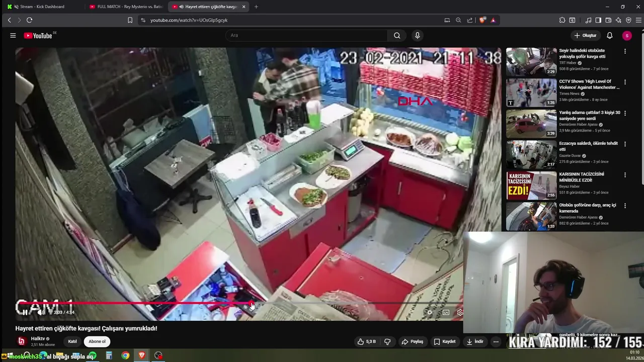Open the Brave playlist music note icon
The image size is (644, 362).
pos(588,20)
